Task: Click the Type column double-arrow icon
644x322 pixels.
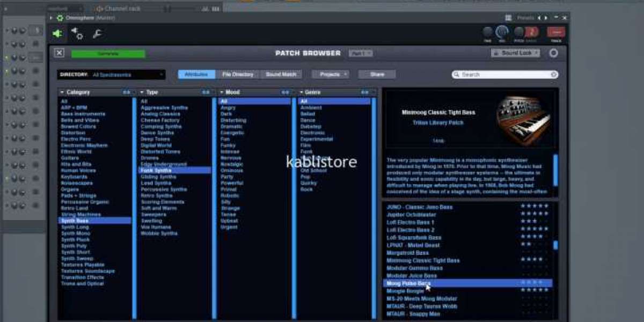Action: pos(206,92)
